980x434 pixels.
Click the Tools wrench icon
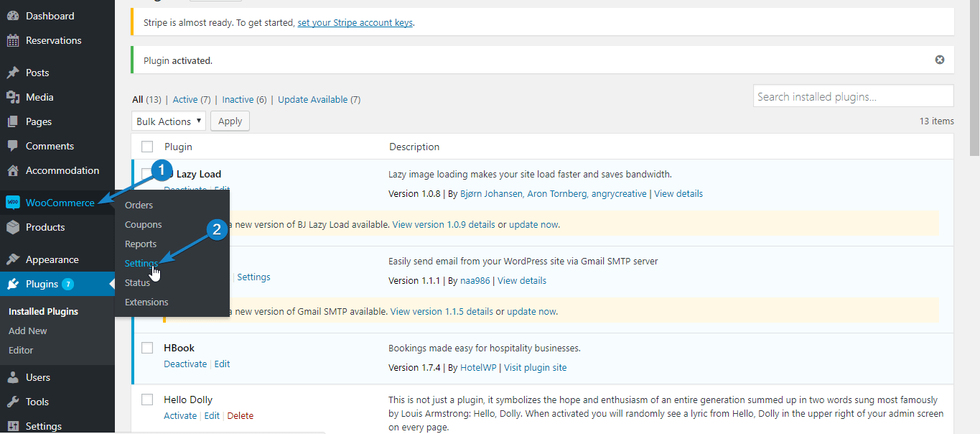coord(13,402)
